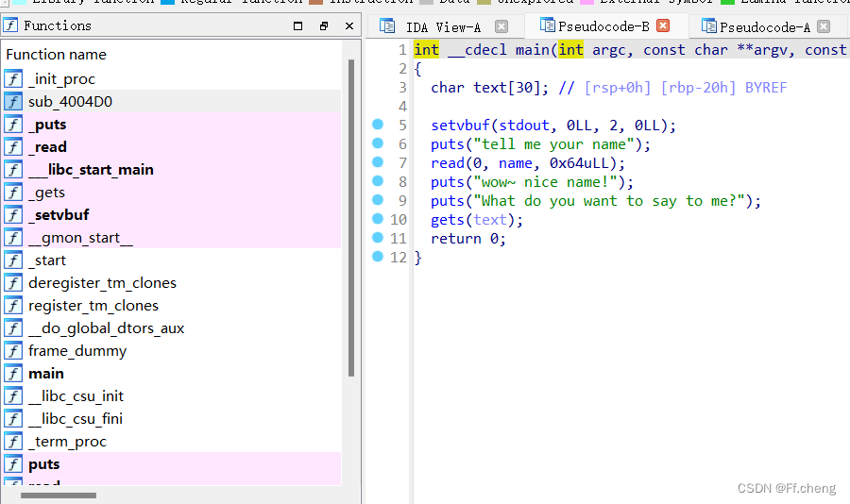
Task: Click the main function icon
Action: click(x=13, y=374)
